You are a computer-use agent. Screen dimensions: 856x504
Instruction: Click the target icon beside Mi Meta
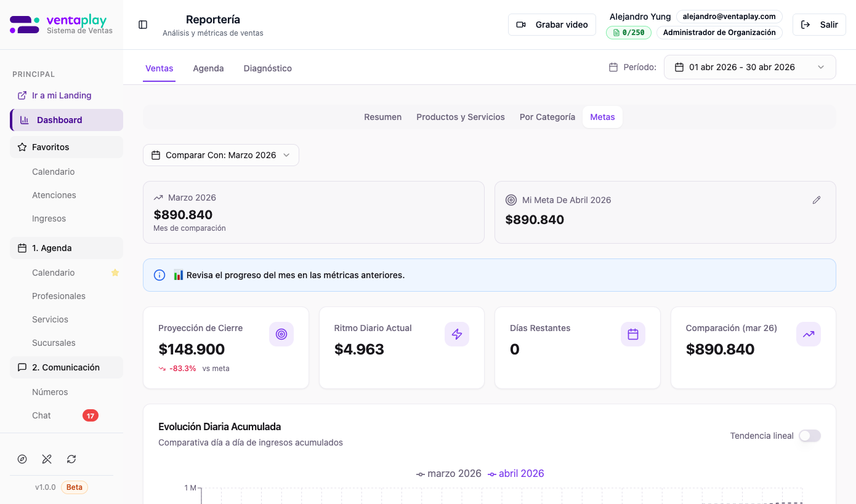(x=511, y=200)
